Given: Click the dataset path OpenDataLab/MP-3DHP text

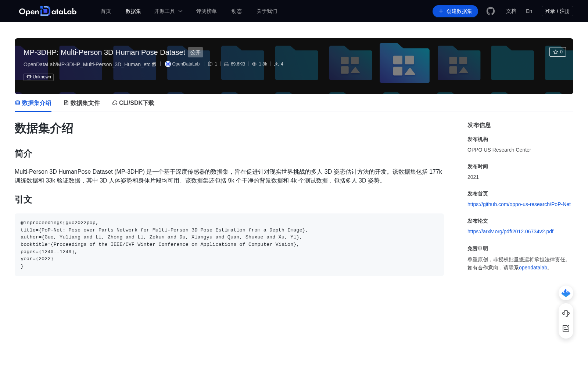Looking at the screenshot, I should pos(87,64).
